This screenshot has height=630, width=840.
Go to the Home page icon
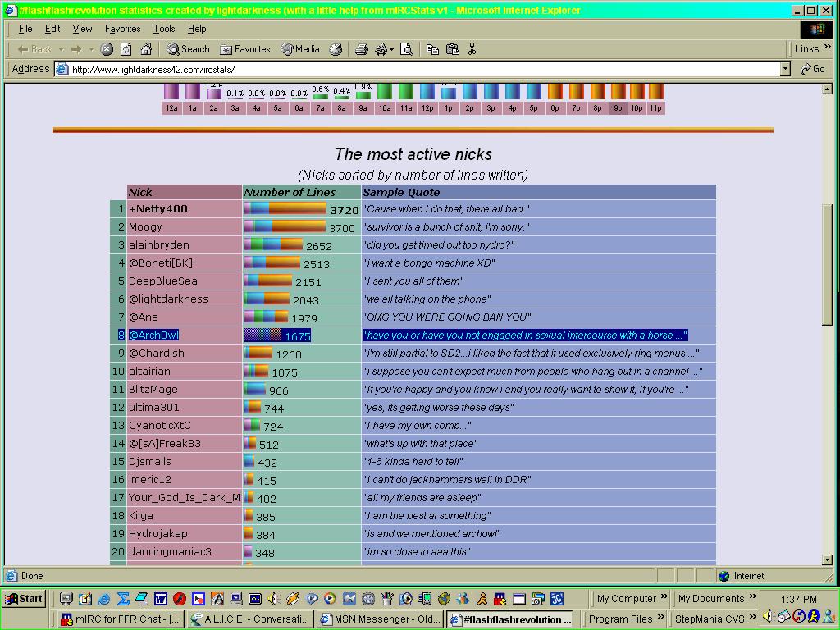click(x=146, y=49)
